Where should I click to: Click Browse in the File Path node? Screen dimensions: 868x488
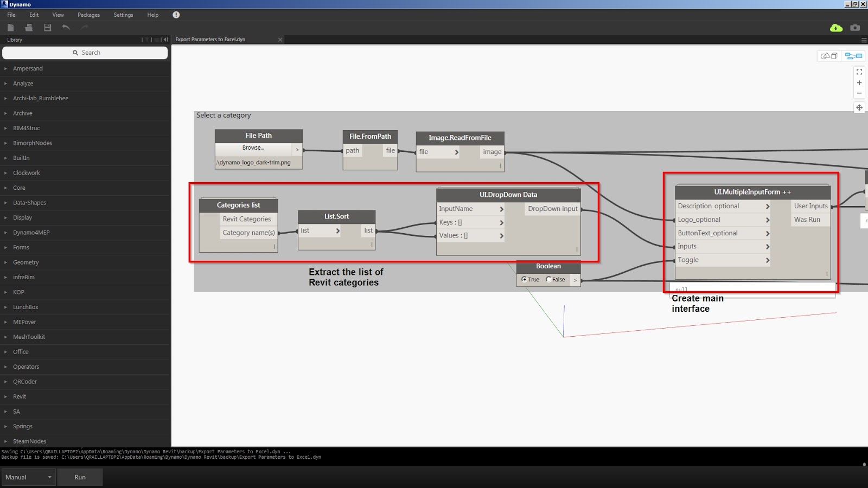252,147
